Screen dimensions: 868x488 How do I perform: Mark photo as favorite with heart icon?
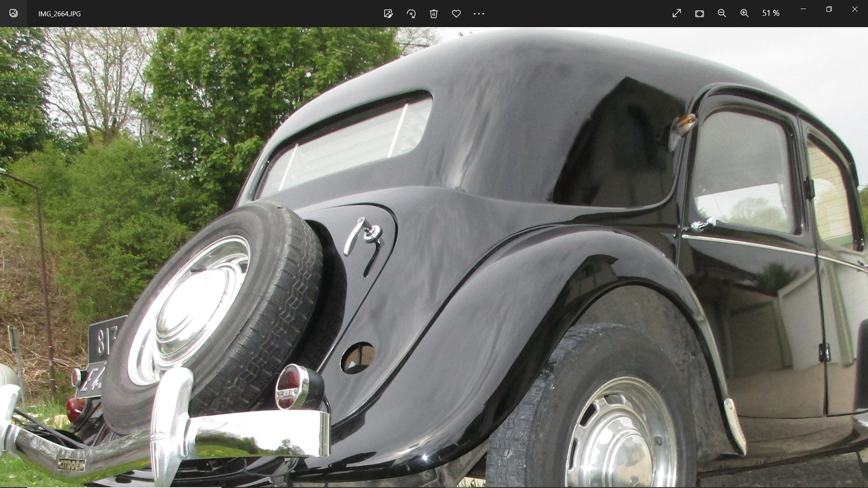[456, 14]
